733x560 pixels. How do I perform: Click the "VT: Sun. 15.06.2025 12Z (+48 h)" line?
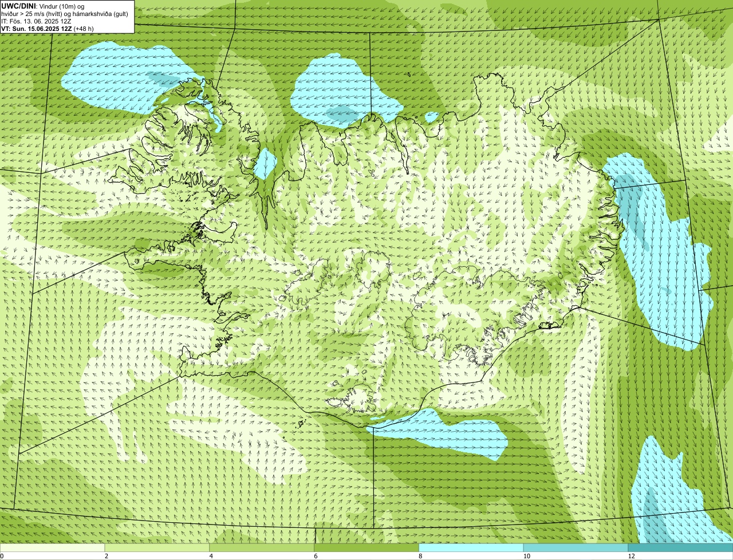[x=48, y=29]
